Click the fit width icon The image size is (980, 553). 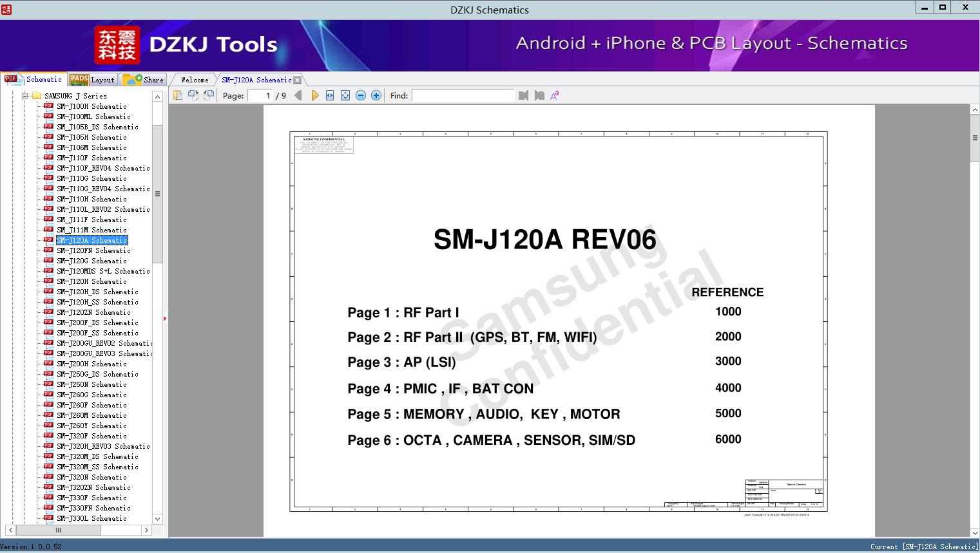click(x=330, y=95)
